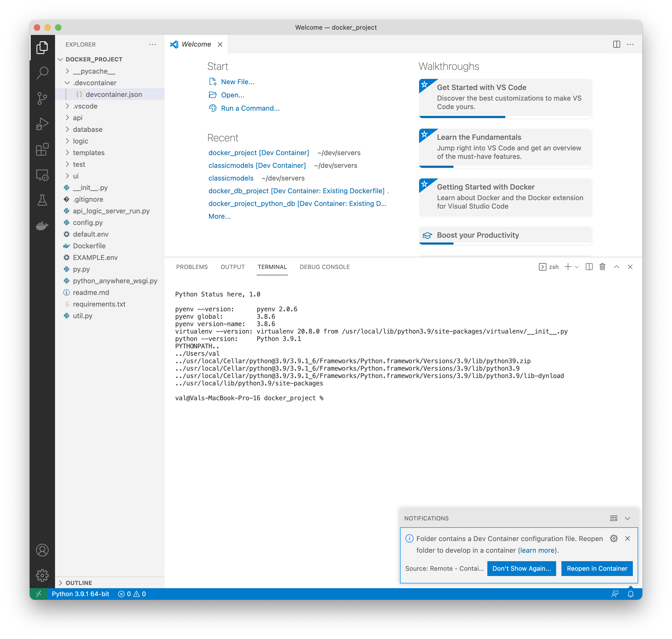
Task: Toggle Do Not Disturb in notifications header
Action: 614,518
